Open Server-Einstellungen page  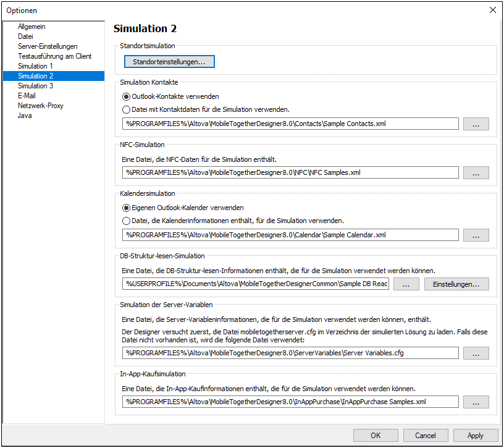pyautogui.click(x=48, y=46)
